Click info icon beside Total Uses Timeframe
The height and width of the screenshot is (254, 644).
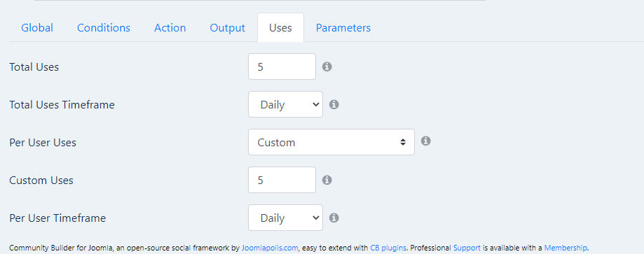pyautogui.click(x=334, y=104)
